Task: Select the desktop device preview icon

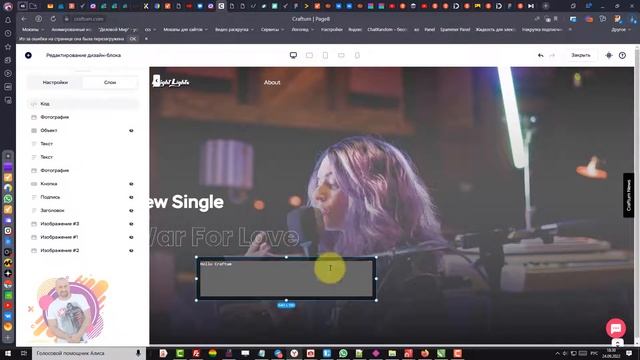Action: point(293,55)
